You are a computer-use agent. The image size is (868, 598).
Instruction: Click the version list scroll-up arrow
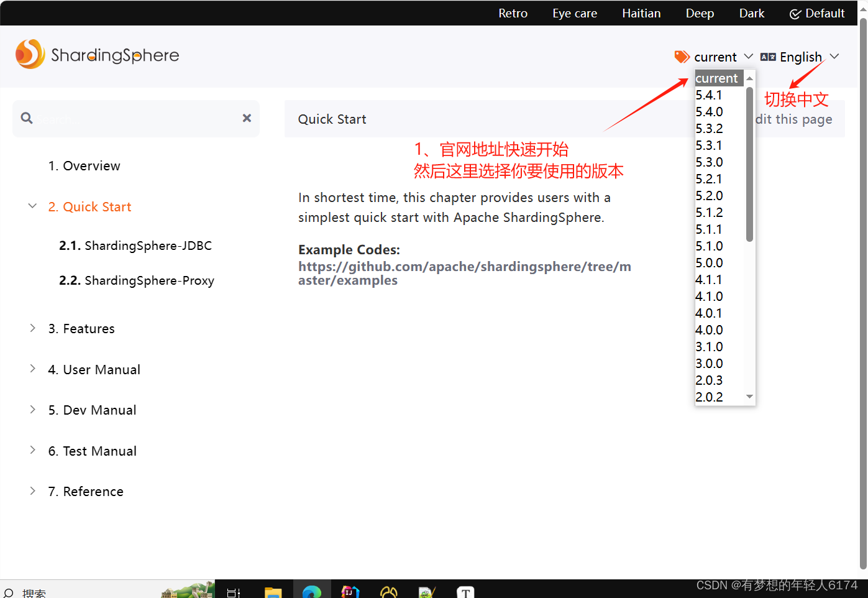[749, 78]
